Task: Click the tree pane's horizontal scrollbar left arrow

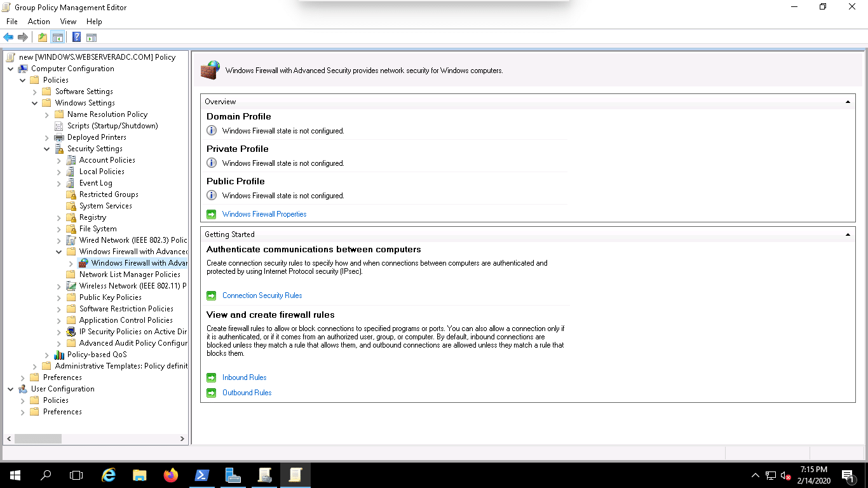Action: pos(9,438)
